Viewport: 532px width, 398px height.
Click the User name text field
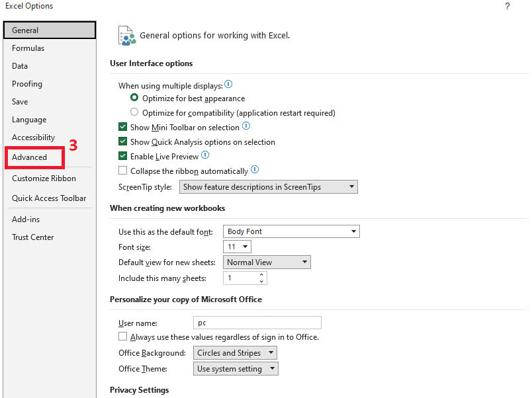(x=257, y=323)
